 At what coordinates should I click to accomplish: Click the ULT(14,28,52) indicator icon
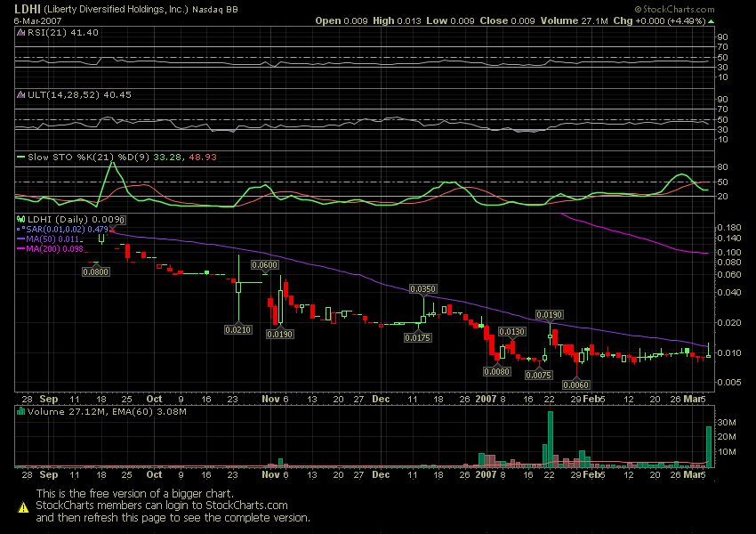pyautogui.click(x=20, y=95)
